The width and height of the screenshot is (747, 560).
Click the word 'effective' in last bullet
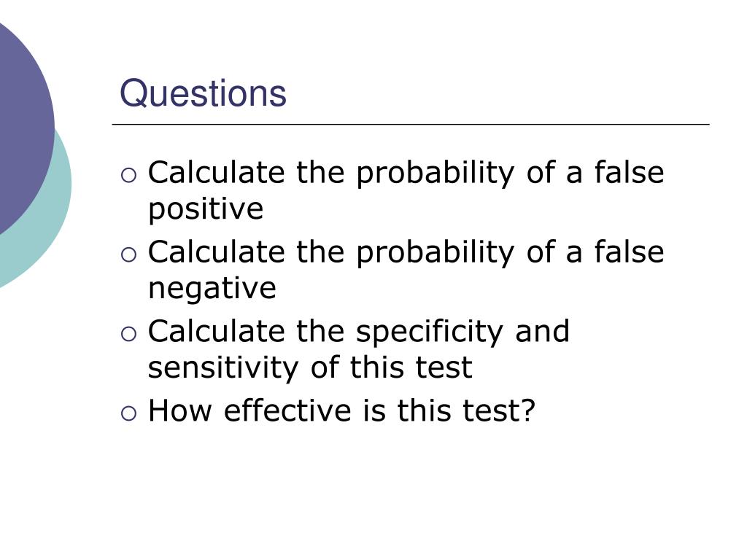(287, 410)
